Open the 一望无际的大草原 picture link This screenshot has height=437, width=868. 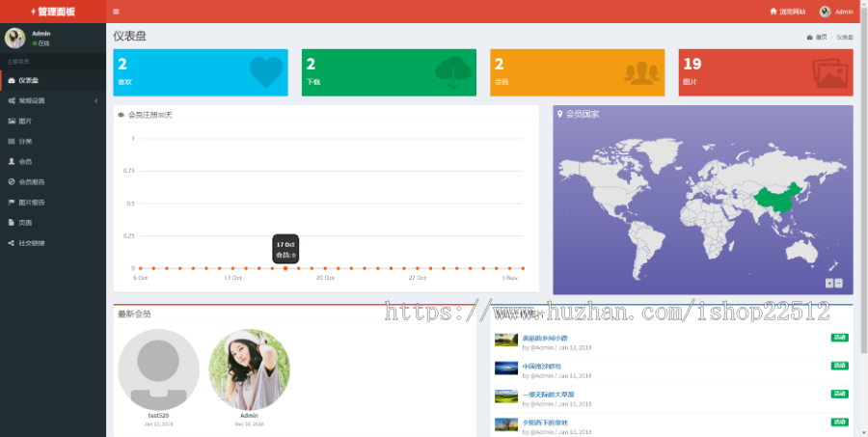[x=548, y=395]
